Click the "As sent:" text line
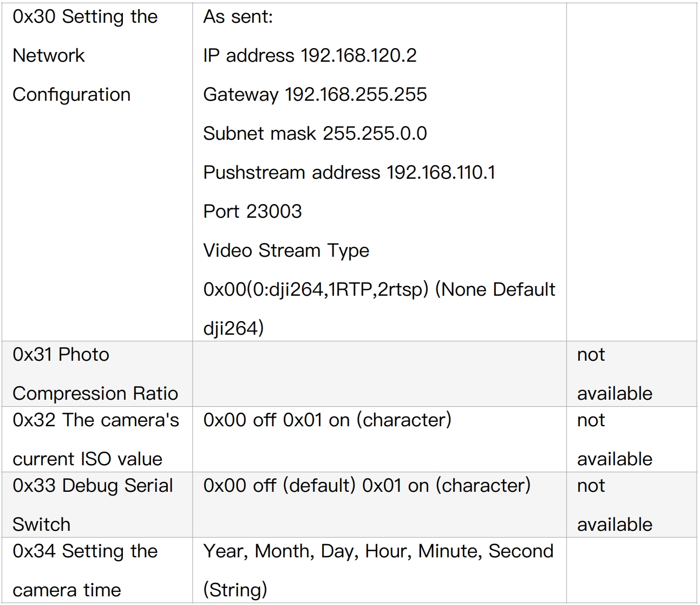Screen dimensions: 700x605 [x=238, y=17]
